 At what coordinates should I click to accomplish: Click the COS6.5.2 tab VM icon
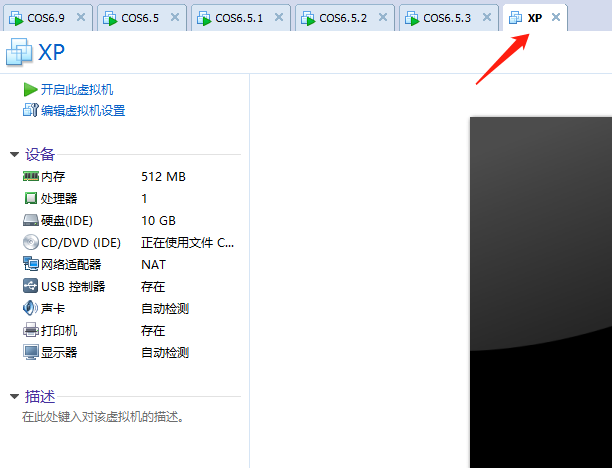(x=308, y=18)
